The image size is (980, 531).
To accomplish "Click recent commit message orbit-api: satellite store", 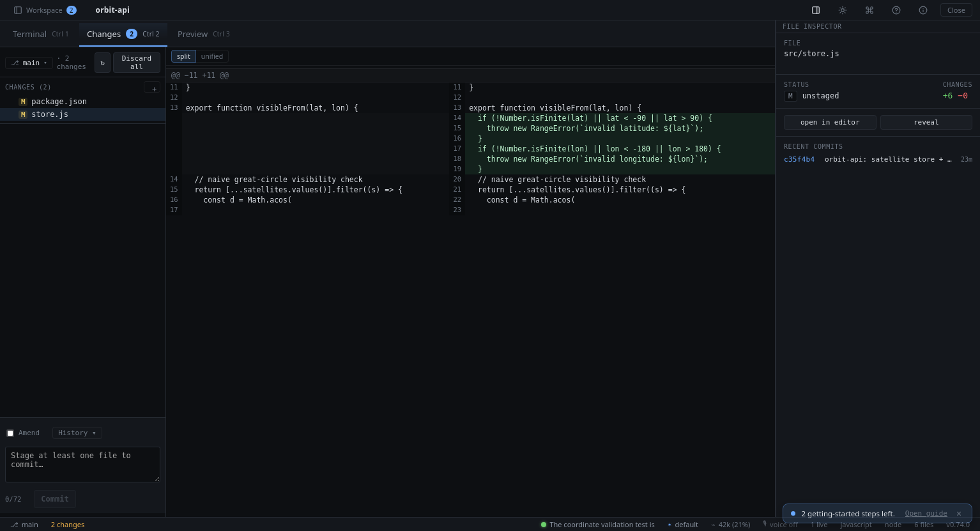I will pyautogui.click(x=888, y=160).
